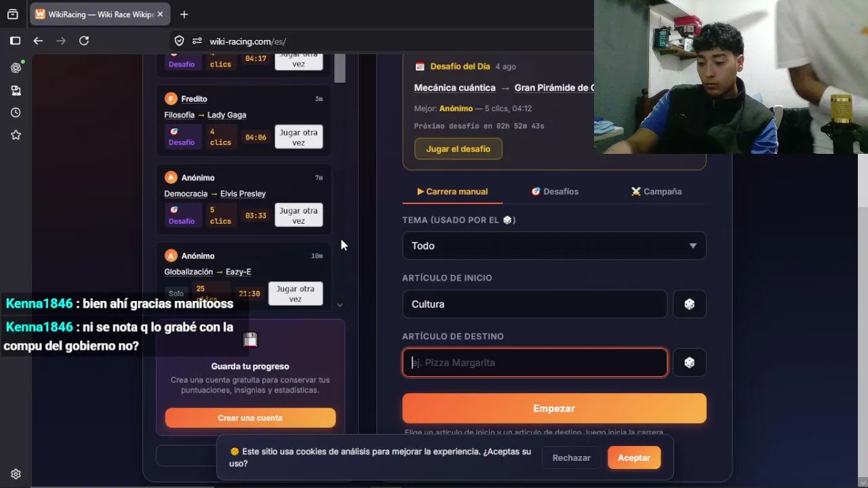Screen dimensions: 868x488
Task: Randomize the destination article with the dice
Action: click(690, 363)
